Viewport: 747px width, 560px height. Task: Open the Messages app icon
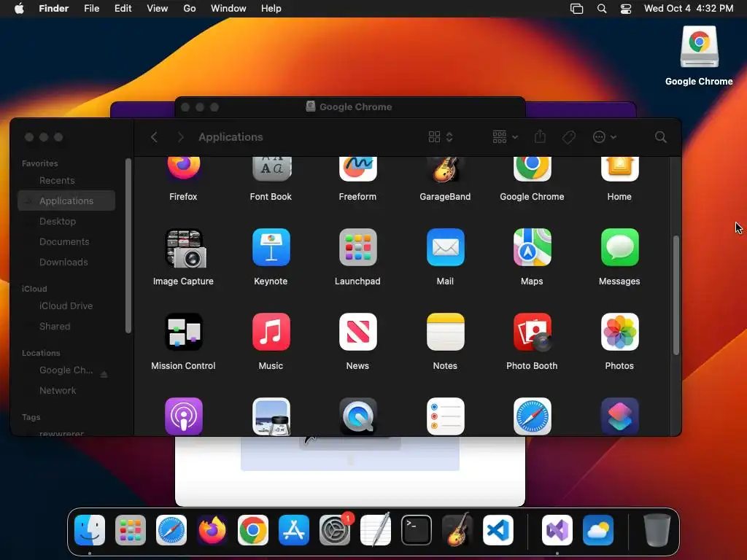coord(619,247)
